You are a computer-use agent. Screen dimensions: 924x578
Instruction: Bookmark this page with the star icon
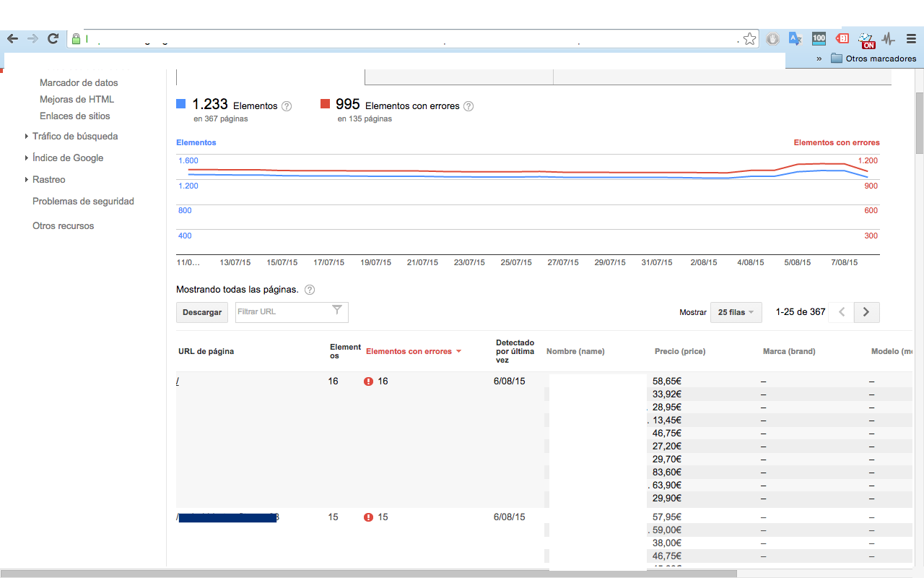(x=750, y=39)
